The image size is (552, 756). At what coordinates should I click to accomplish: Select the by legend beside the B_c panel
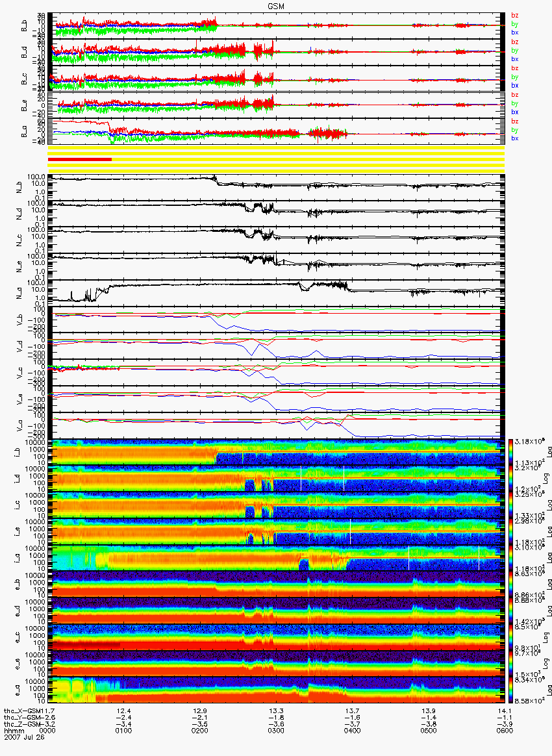point(514,77)
